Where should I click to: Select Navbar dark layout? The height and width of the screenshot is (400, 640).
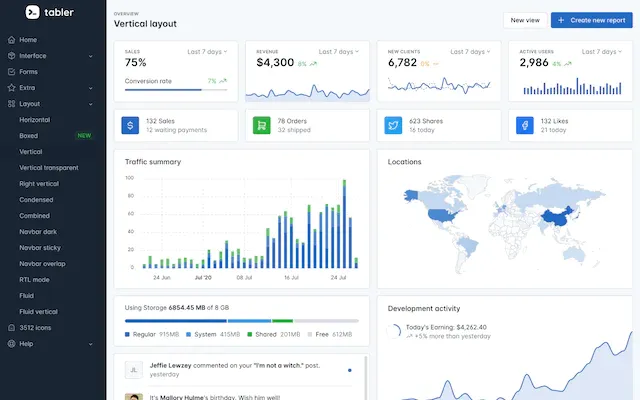(x=38, y=231)
